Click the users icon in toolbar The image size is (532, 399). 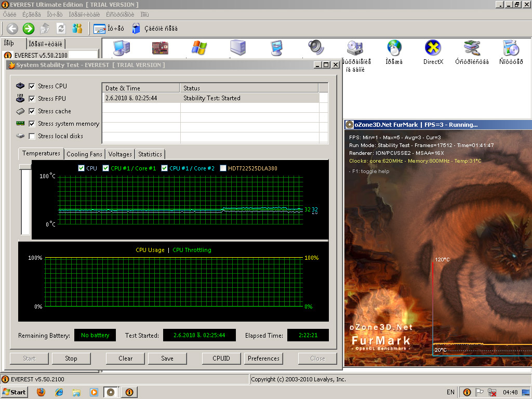click(77, 29)
